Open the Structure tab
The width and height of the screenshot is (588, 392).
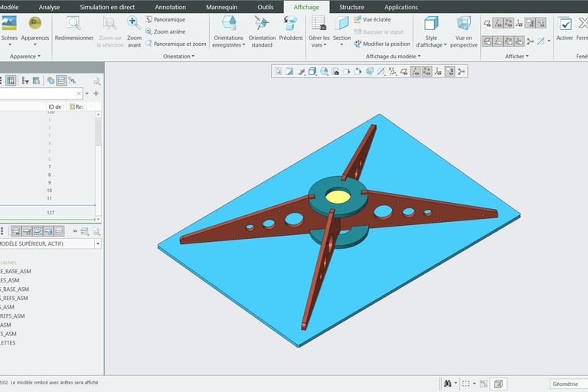pyautogui.click(x=351, y=7)
